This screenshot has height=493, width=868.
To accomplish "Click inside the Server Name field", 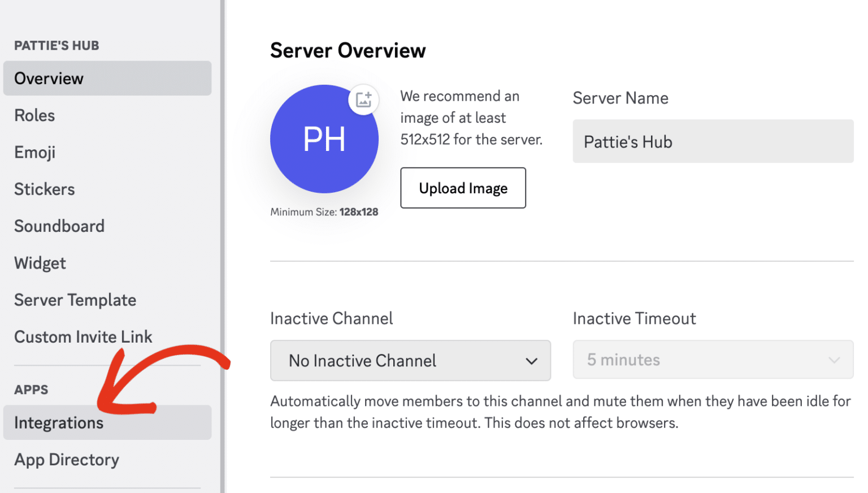I will click(x=713, y=141).
